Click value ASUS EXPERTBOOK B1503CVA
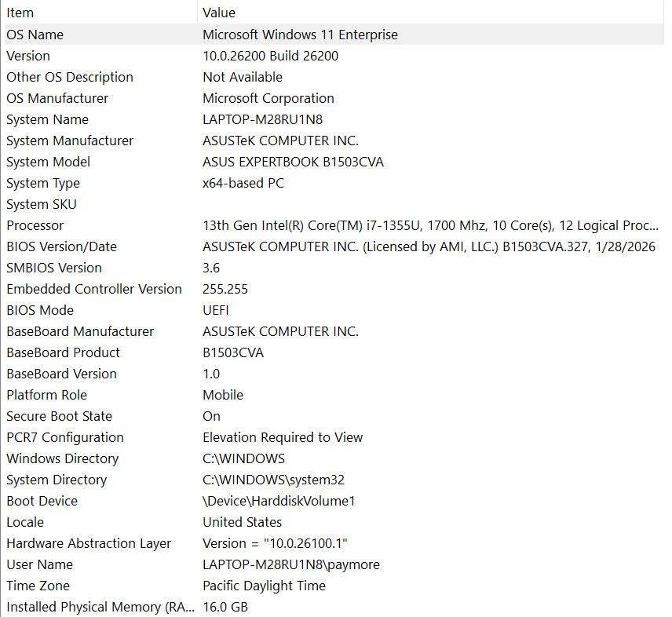672x617 pixels. click(293, 162)
